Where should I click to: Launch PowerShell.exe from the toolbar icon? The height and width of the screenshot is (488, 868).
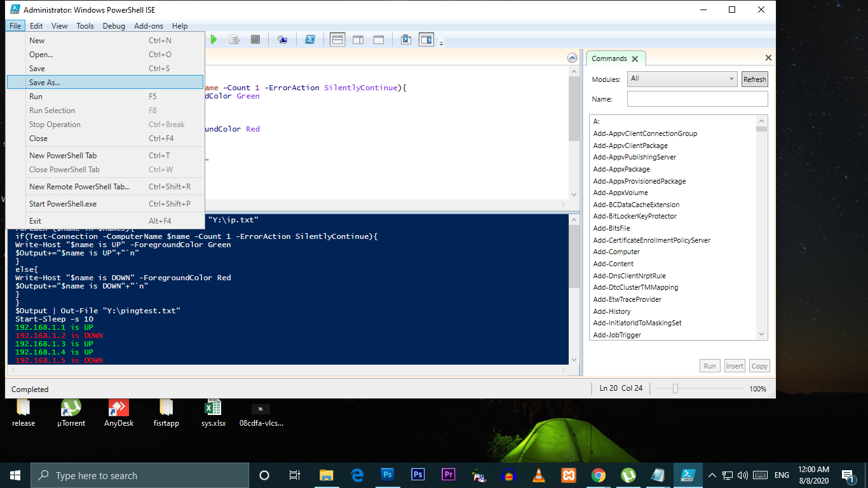click(310, 39)
